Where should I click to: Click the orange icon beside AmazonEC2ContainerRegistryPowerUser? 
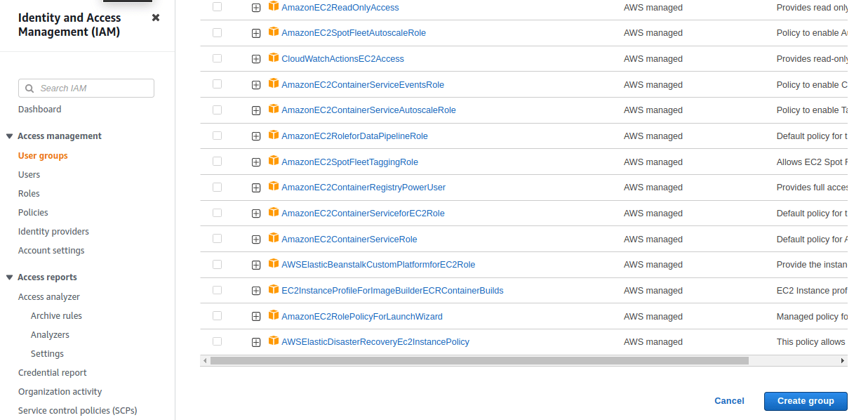point(274,187)
